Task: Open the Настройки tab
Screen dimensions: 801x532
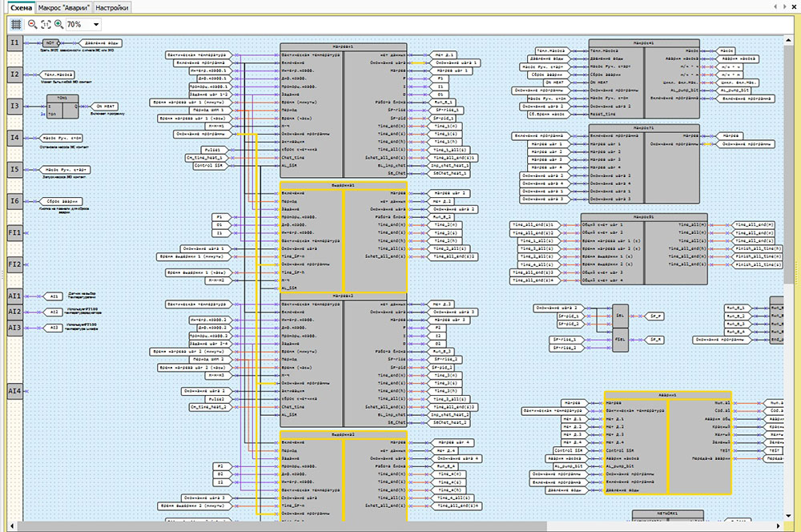Action: (x=111, y=6)
